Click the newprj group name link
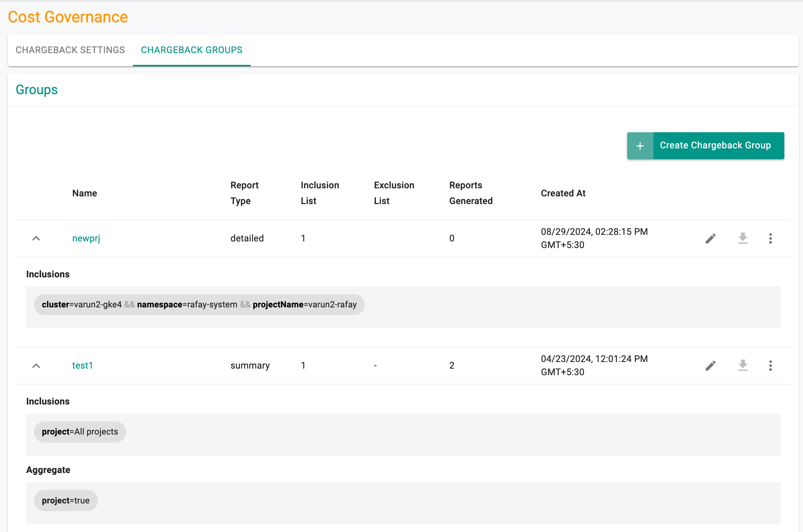The height and width of the screenshot is (532, 803). [x=85, y=237]
